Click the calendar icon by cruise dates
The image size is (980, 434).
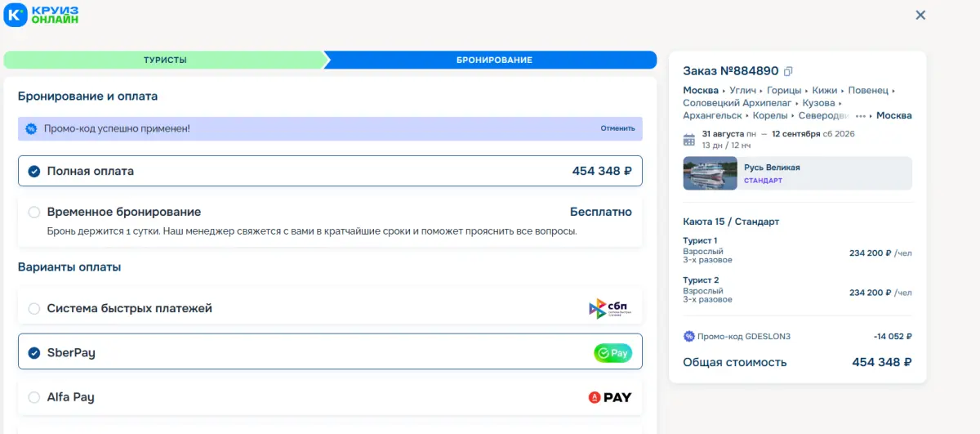[689, 139]
